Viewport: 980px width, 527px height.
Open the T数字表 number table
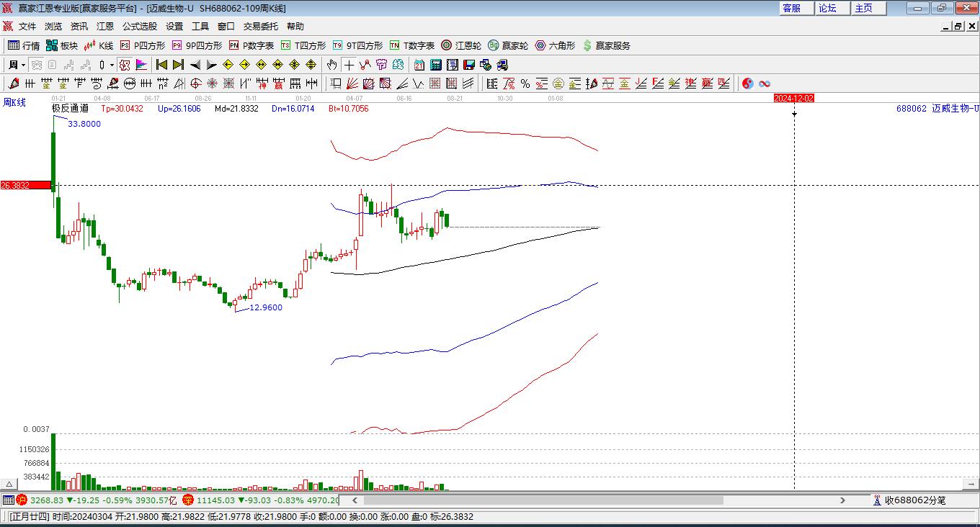pyautogui.click(x=412, y=45)
